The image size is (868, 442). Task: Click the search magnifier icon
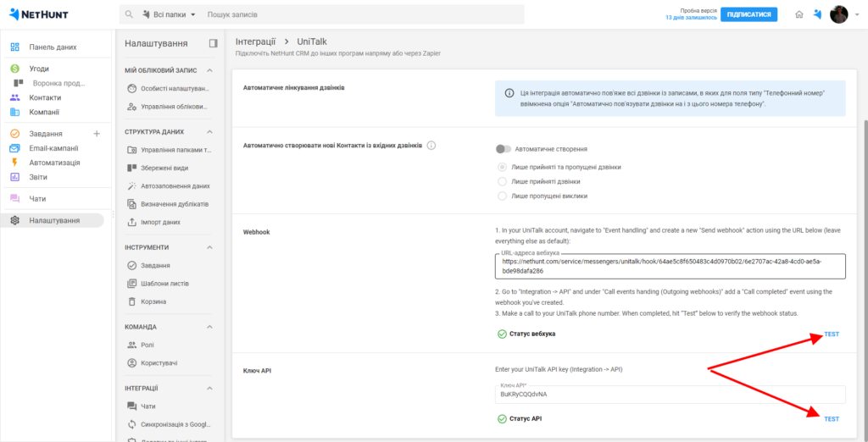click(x=129, y=15)
